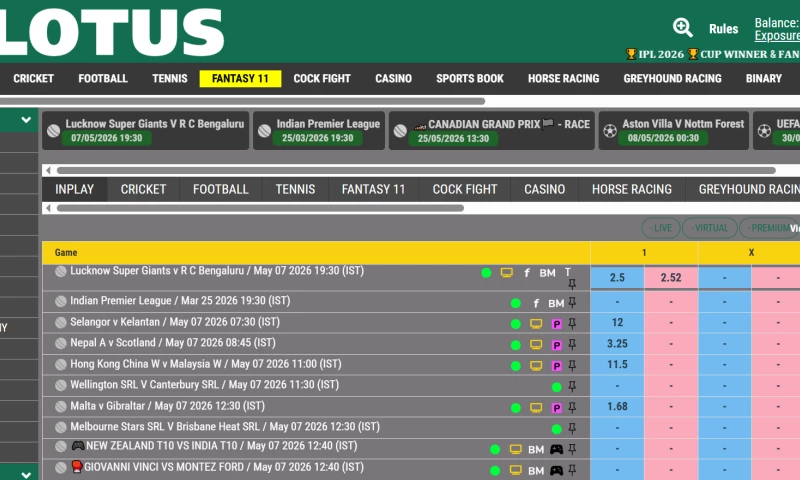800x480 pixels.
Task: Open the Wellington SRL V Canterbury SRL match
Action: 205,385
